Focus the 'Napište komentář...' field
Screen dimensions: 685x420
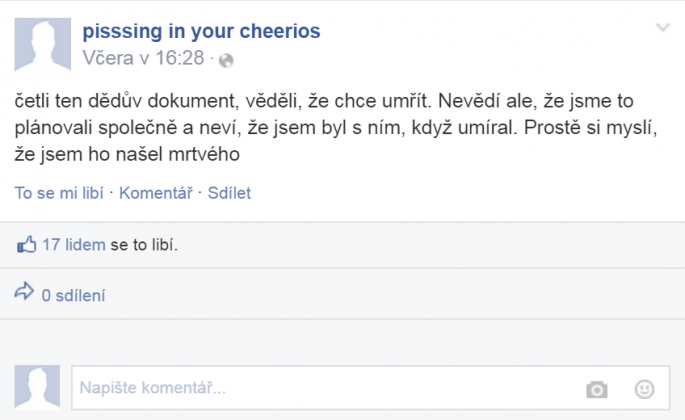pos(370,388)
